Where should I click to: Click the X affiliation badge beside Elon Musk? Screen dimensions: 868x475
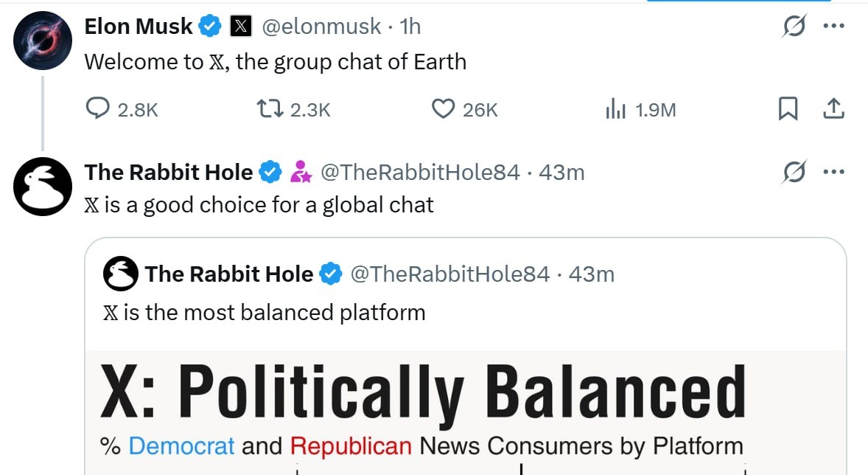pos(242,25)
